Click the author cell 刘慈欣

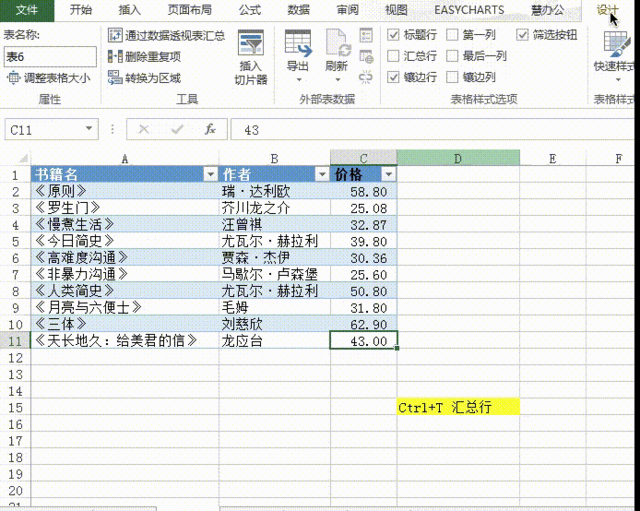274,324
